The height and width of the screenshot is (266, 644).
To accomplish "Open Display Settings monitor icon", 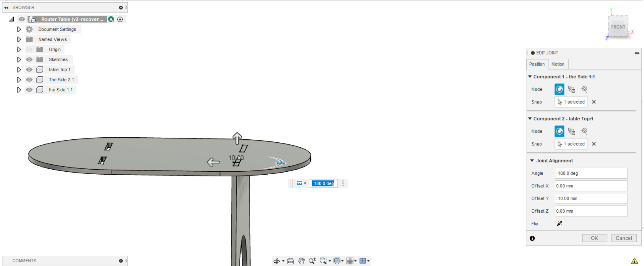I will tap(337, 261).
